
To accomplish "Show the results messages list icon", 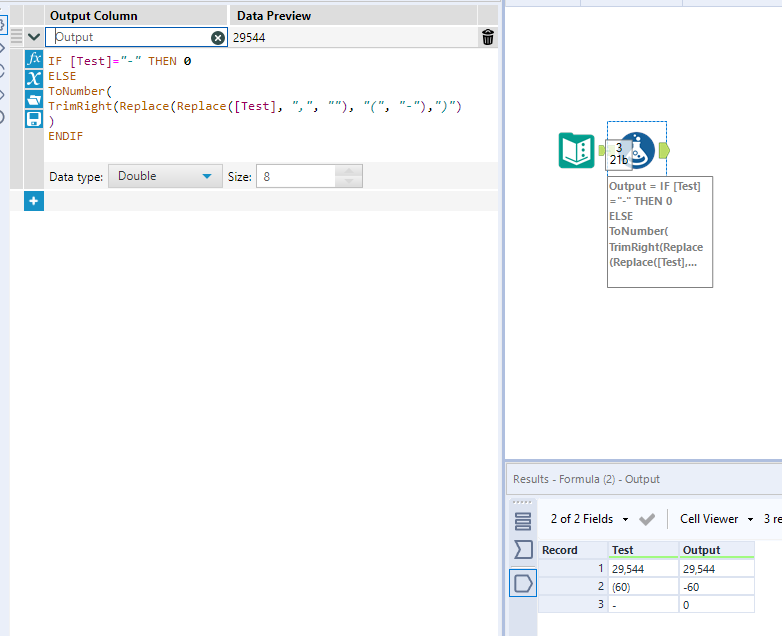I will tap(523, 521).
